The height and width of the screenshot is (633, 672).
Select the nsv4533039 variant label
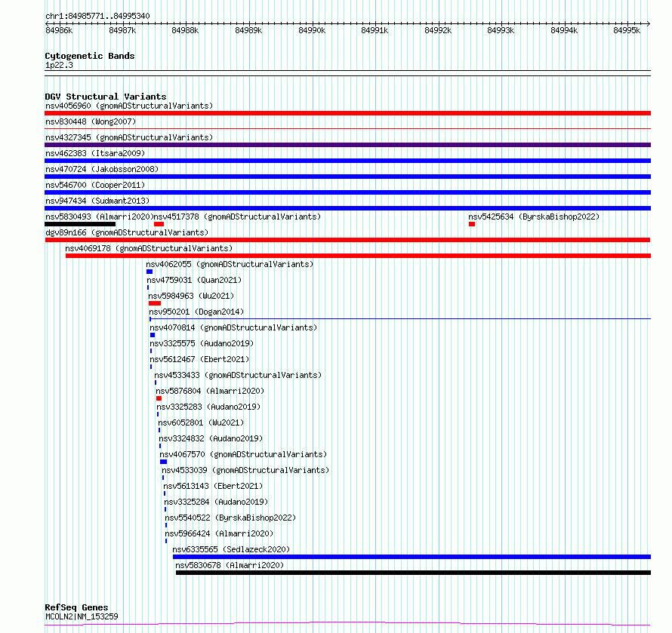point(245,470)
